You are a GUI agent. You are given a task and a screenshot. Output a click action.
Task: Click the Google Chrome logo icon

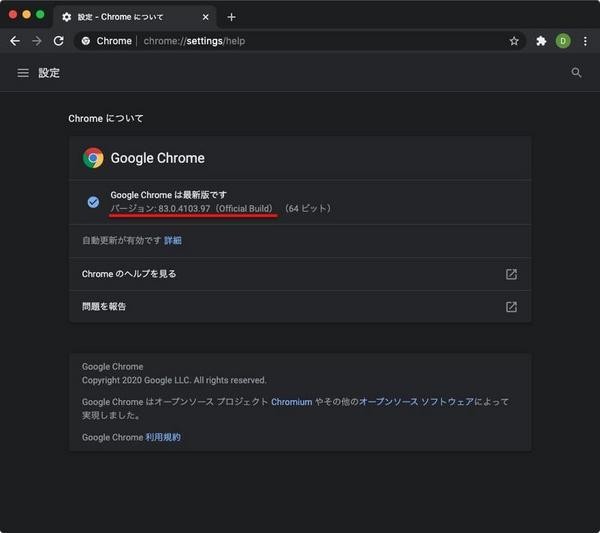pos(93,158)
